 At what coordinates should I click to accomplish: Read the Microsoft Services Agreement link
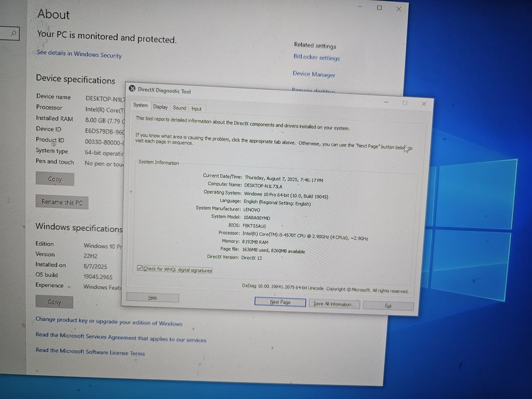(x=121, y=337)
